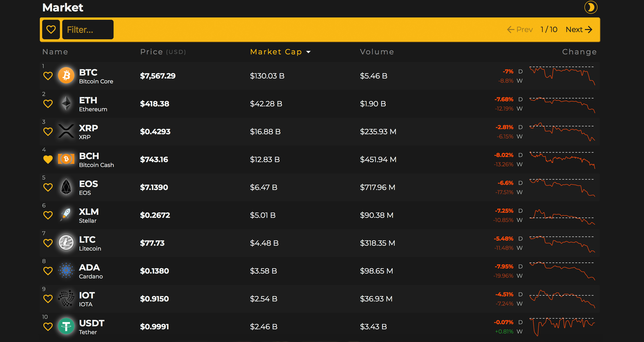The width and height of the screenshot is (644, 342).
Task: Click the blue Cardano logo
Action: 66,270
